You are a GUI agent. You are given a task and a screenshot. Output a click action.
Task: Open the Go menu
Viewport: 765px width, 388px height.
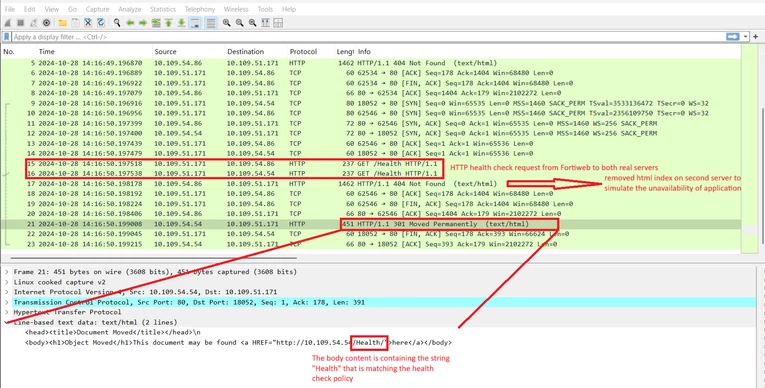click(x=72, y=9)
